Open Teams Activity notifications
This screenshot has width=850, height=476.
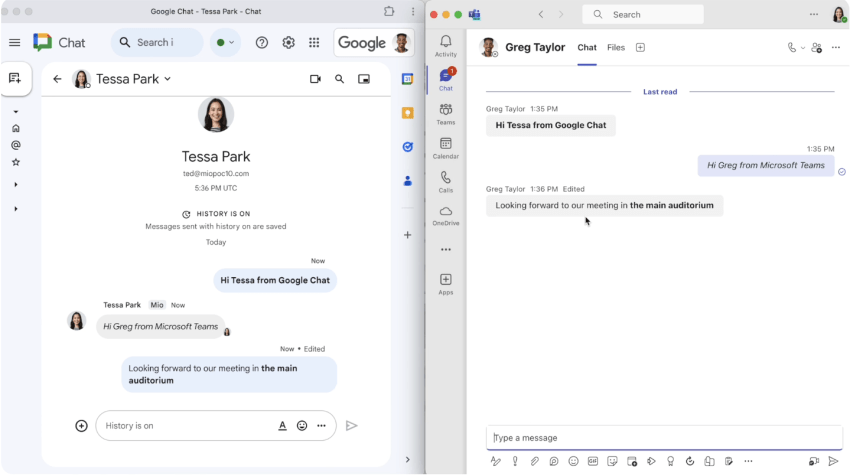(x=446, y=46)
